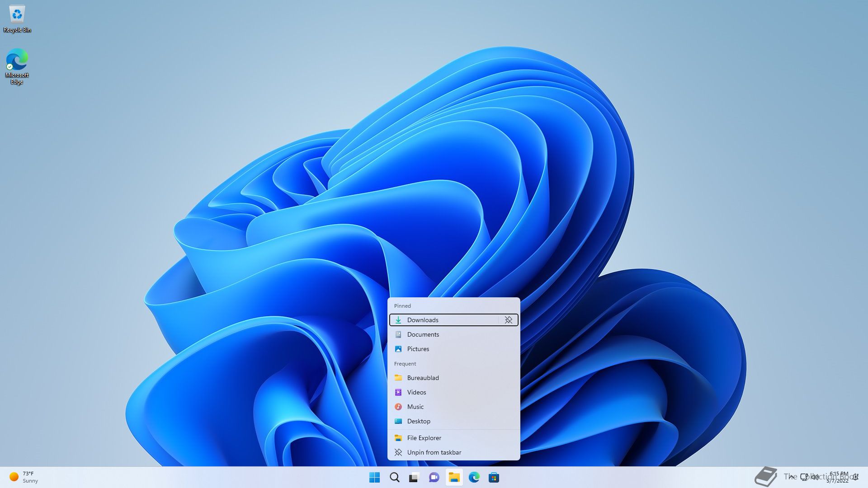Open Microsoft Edge from taskbar

[x=474, y=477]
